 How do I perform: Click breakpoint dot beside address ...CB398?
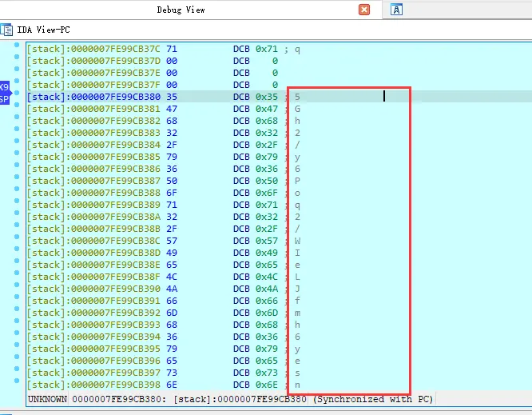coord(17,381)
